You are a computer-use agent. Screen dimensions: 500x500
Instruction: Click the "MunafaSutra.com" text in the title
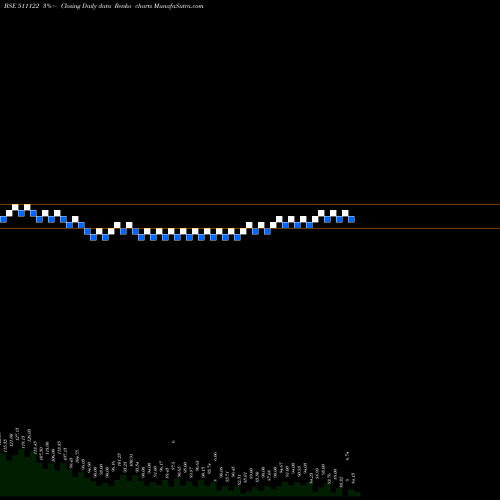(x=178, y=6)
